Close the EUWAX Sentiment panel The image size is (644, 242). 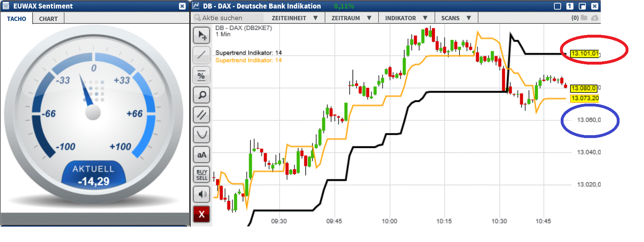pos(182,6)
